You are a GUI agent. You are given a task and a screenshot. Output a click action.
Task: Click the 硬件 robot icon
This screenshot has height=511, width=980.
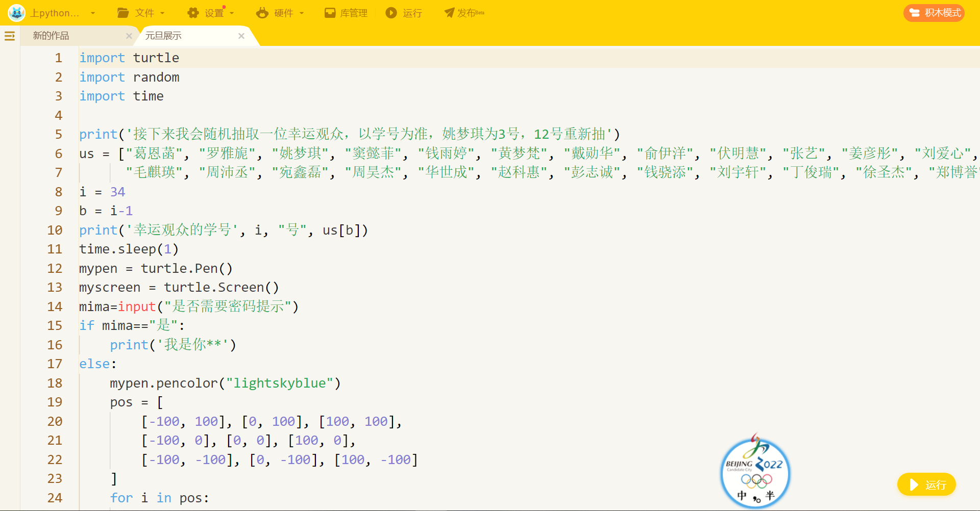[x=262, y=13]
